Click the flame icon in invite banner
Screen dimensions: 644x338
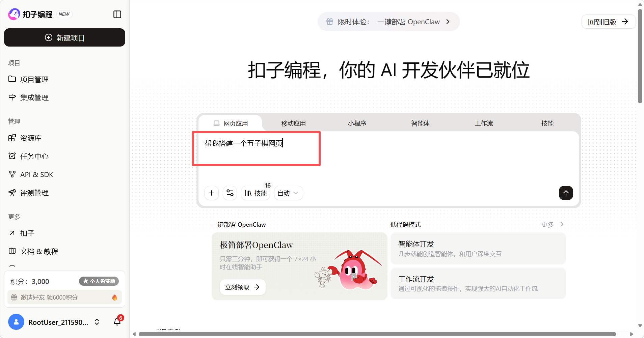[114, 297]
